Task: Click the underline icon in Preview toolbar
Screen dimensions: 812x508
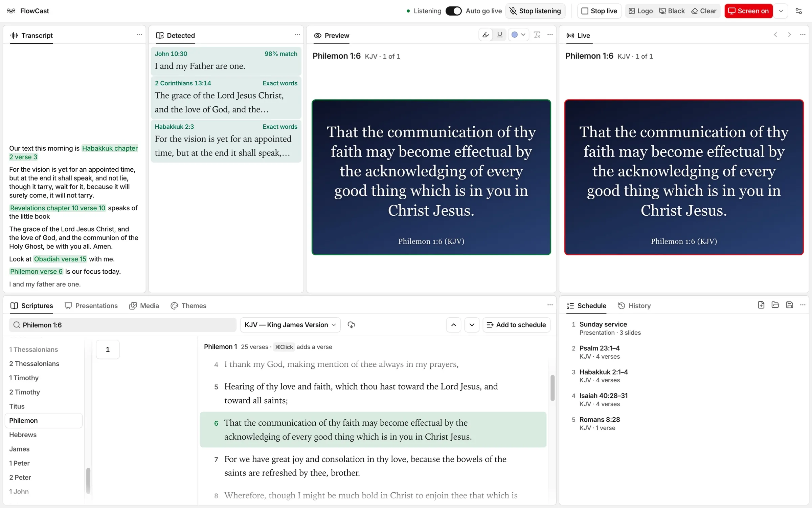Action: (500, 35)
